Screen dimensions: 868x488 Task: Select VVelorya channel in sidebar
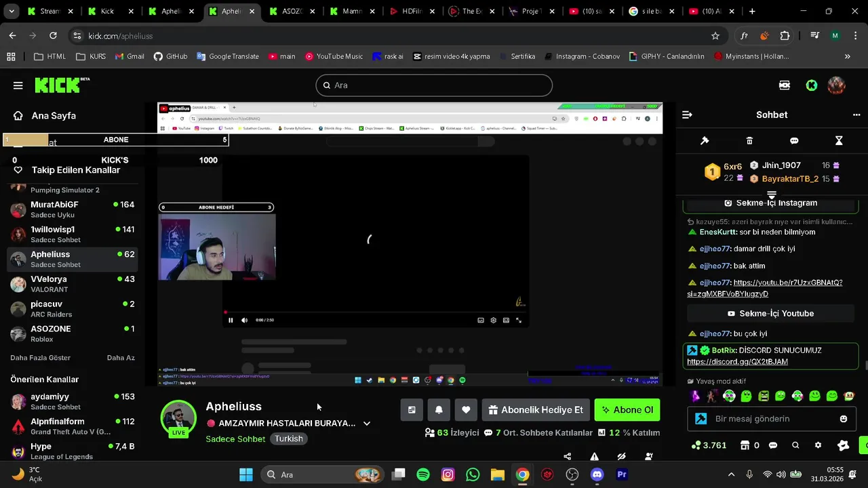pyautogui.click(x=73, y=284)
